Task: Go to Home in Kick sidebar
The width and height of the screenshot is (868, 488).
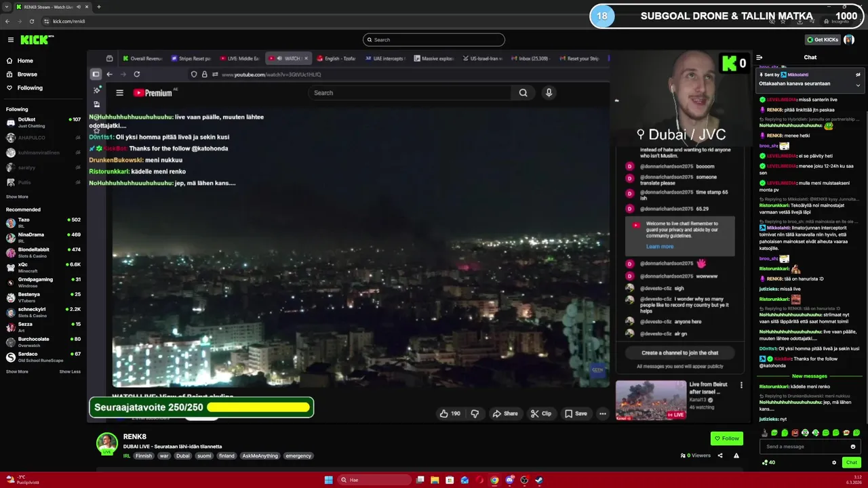Action: tap(25, 61)
